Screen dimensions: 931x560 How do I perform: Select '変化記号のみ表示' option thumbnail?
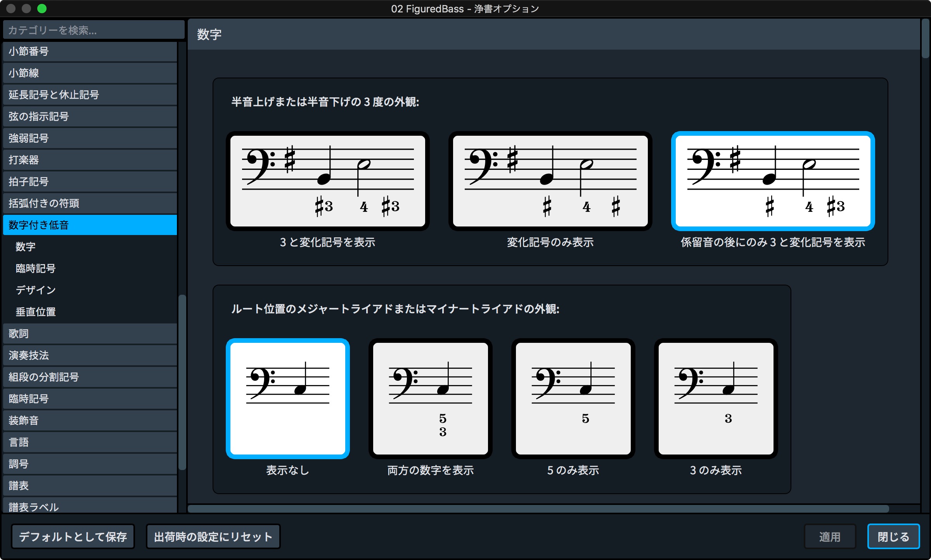550,181
